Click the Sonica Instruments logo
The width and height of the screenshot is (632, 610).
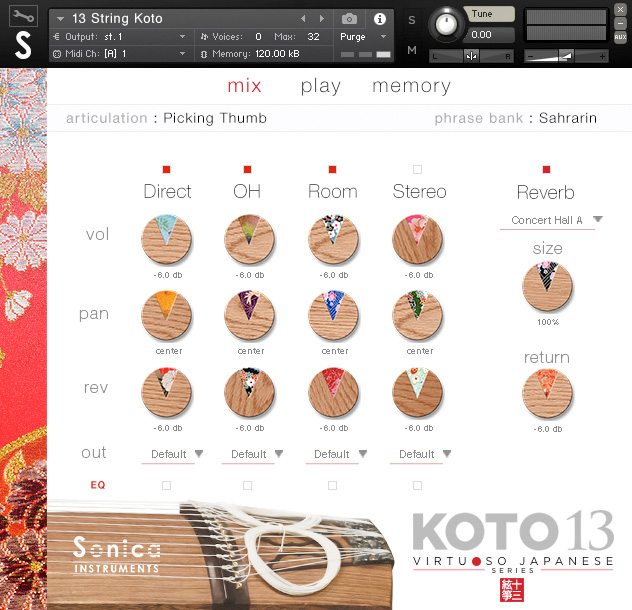click(x=116, y=555)
